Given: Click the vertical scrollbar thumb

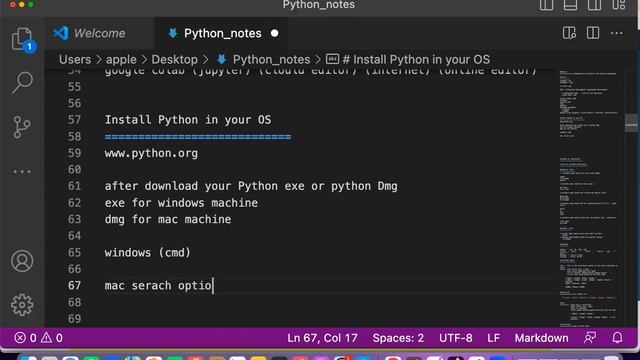Looking at the screenshot, I should tap(631, 123).
